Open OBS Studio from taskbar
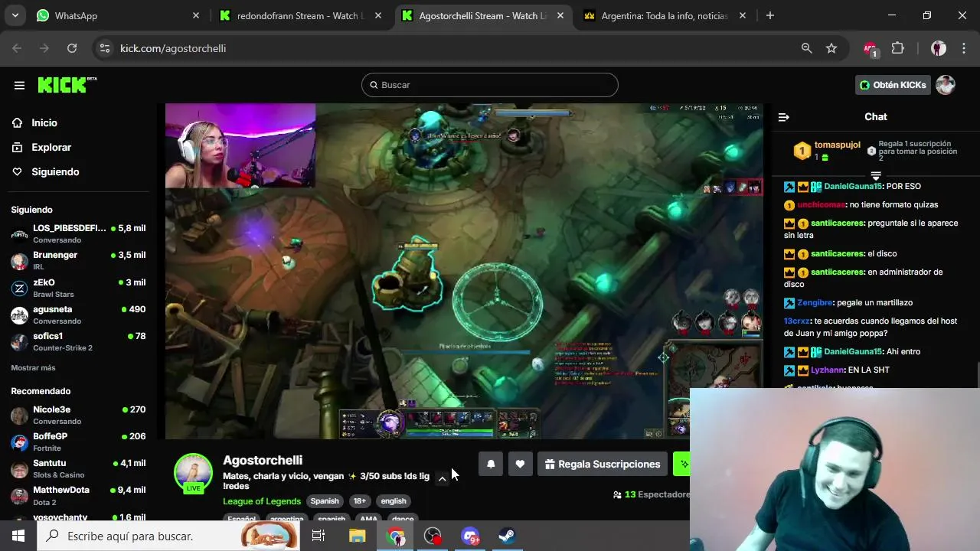980x551 pixels. click(433, 536)
